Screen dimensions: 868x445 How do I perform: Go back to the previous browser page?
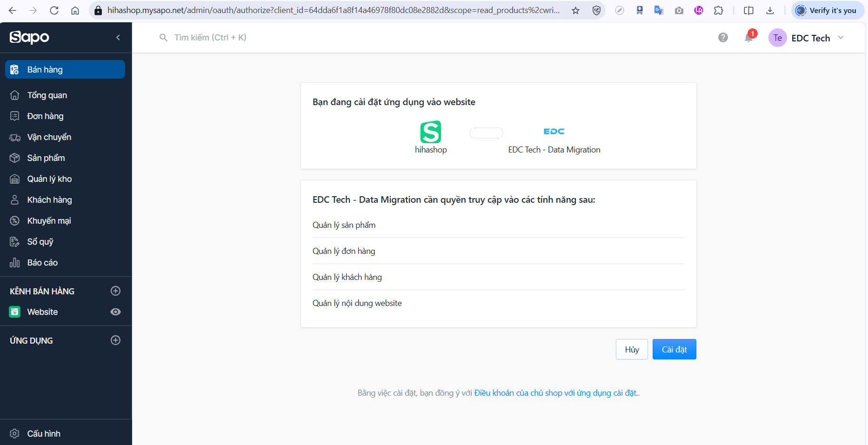(13, 10)
